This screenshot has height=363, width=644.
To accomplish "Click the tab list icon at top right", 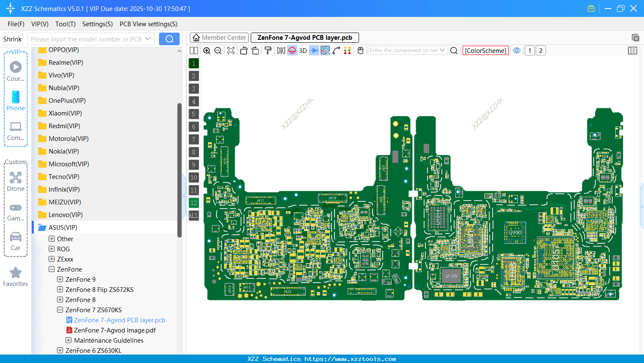I will coord(635,38).
